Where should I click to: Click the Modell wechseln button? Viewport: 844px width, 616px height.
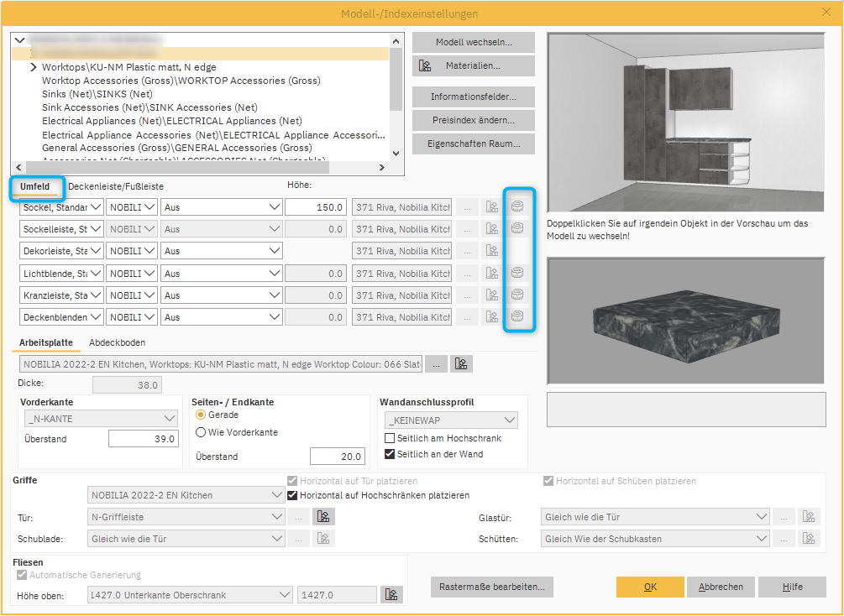coord(473,42)
